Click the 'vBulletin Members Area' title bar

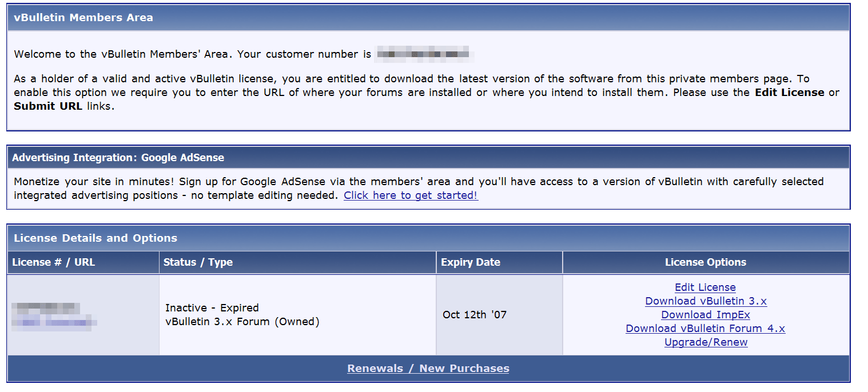coord(83,18)
